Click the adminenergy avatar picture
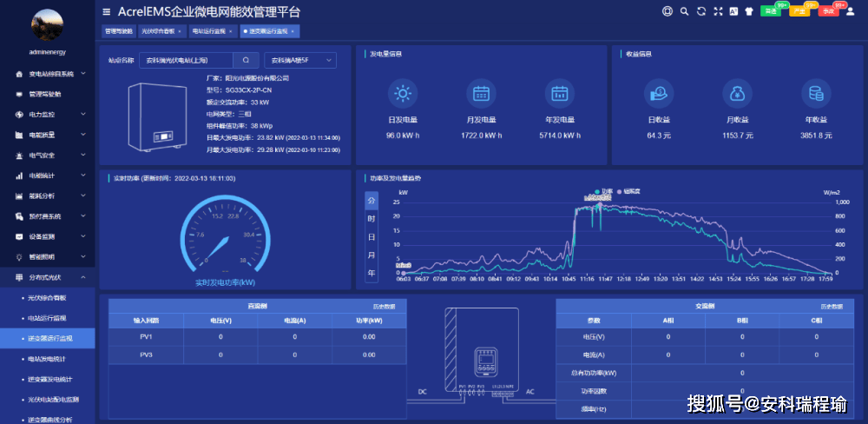 coord(47,25)
